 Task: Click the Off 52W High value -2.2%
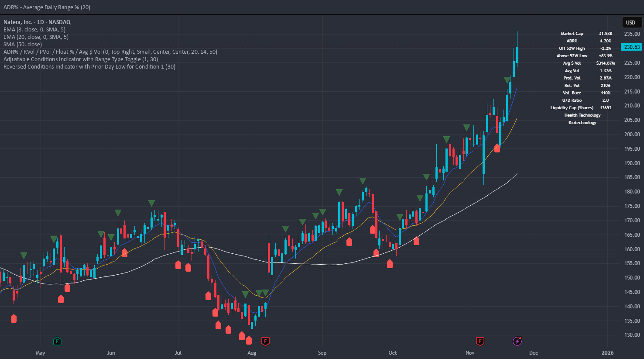tap(605, 48)
